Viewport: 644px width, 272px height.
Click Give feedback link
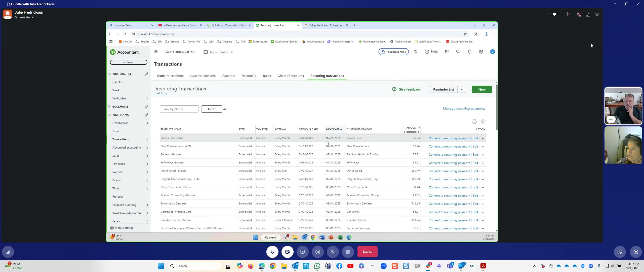click(x=406, y=89)
